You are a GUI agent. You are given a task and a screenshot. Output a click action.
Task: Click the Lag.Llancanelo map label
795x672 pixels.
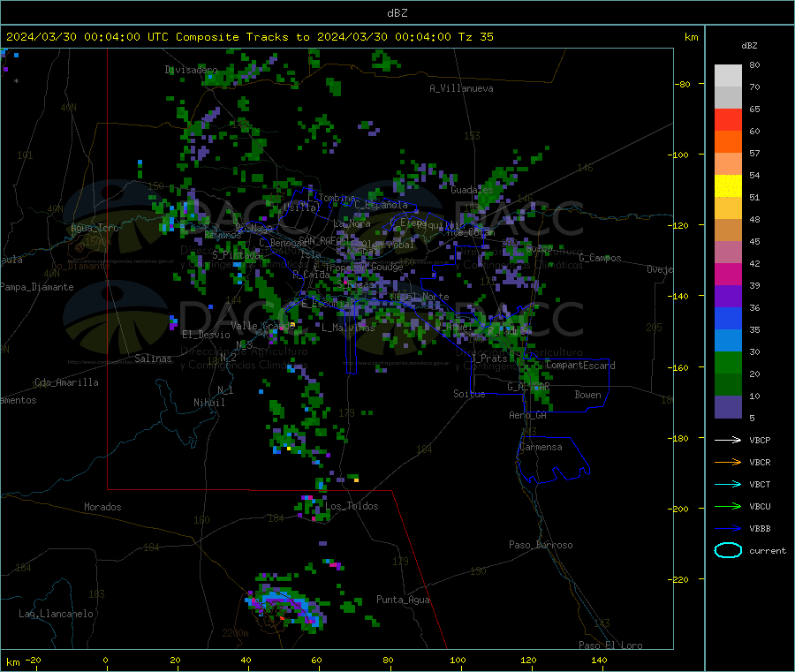point(56,615)
